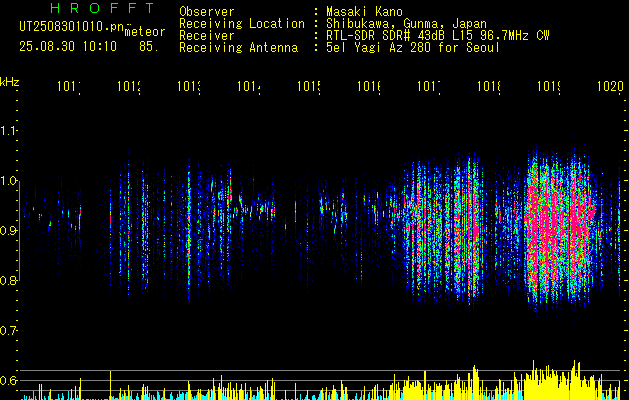Image resolution: width=629 pixels, height=400 pixels.
Task: Click the 0.6 kHz axis label
Action: click(8, 380)
